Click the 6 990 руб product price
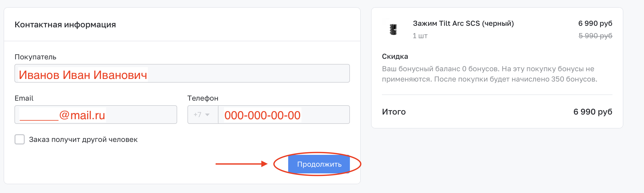Screen dimensions: 644x193 (x=595, y=23)
